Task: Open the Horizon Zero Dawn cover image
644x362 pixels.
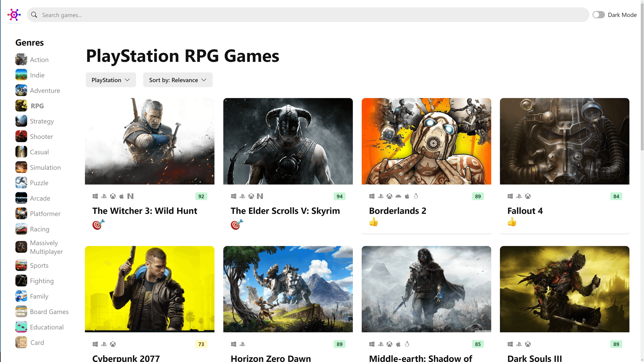Action: pos(288,289)
